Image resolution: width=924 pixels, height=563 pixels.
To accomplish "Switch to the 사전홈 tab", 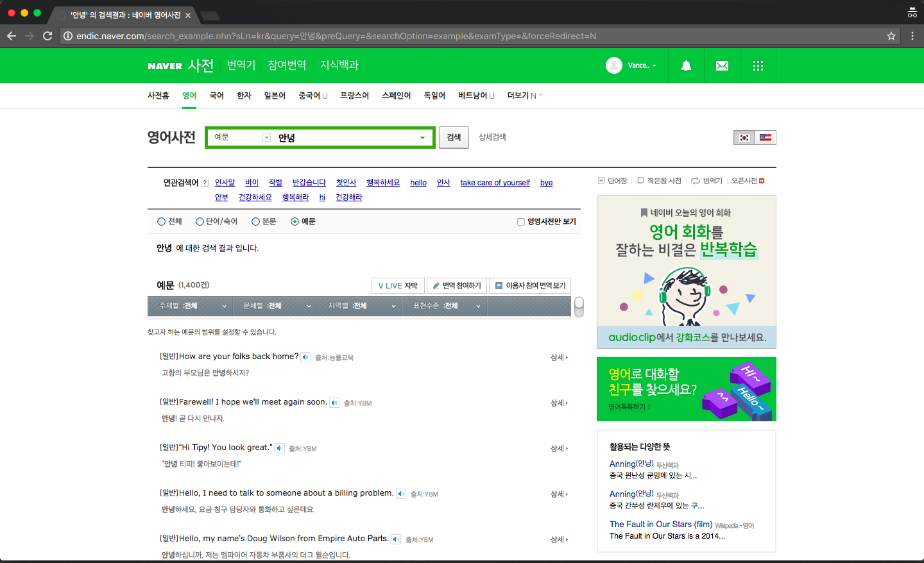I will (158, 96).
